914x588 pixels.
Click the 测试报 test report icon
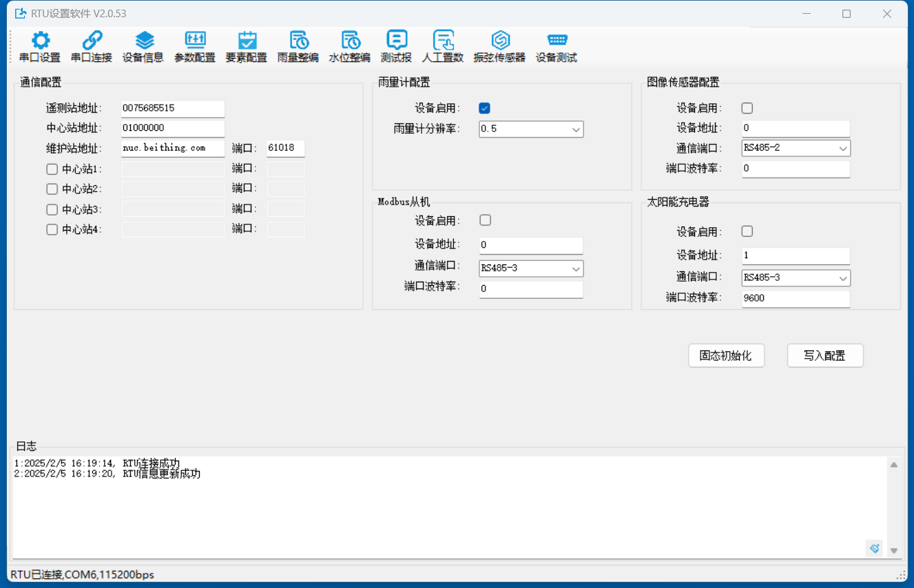(396, 41)
